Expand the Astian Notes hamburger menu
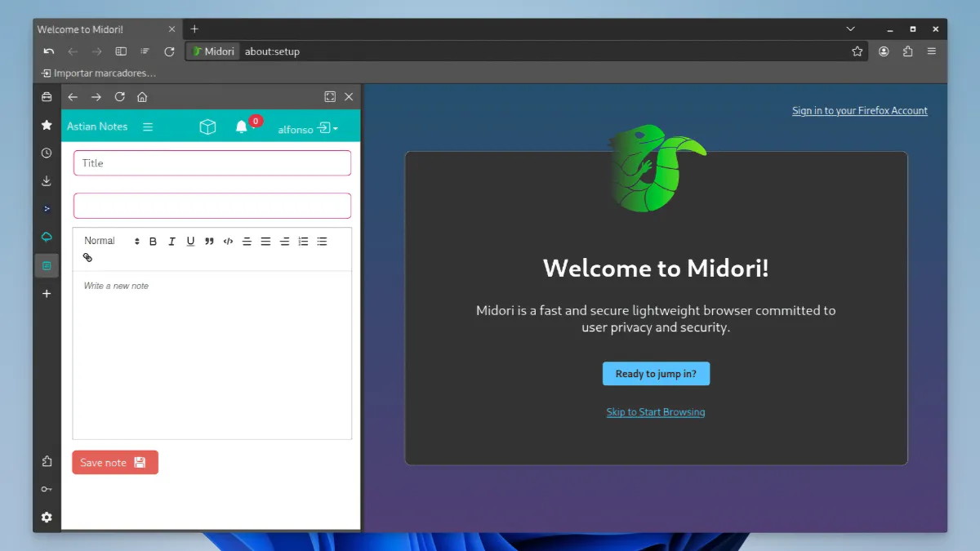This screenshot has height=551, width=980. coord(148,127)
